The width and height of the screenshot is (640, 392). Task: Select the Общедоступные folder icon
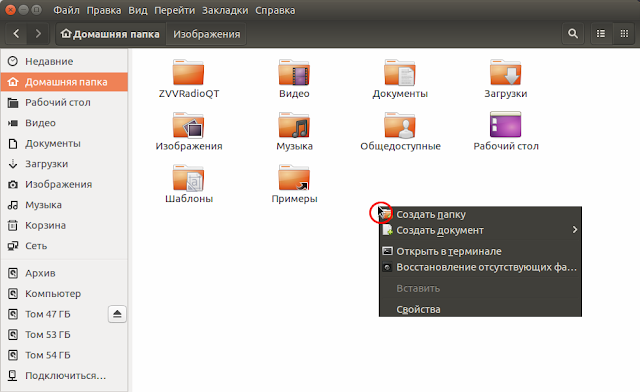(x=400, y=125)
